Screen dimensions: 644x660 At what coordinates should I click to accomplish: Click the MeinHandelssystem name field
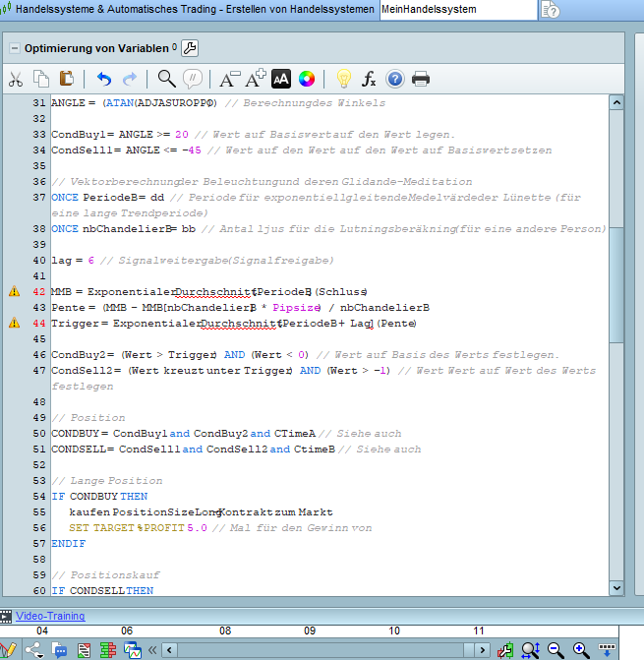tap(457, 10)
